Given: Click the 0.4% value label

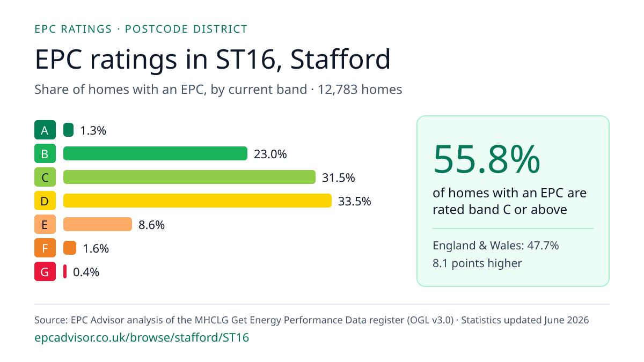Looking at the screenshot, I should pyautogui.click(x=86, y=272).
